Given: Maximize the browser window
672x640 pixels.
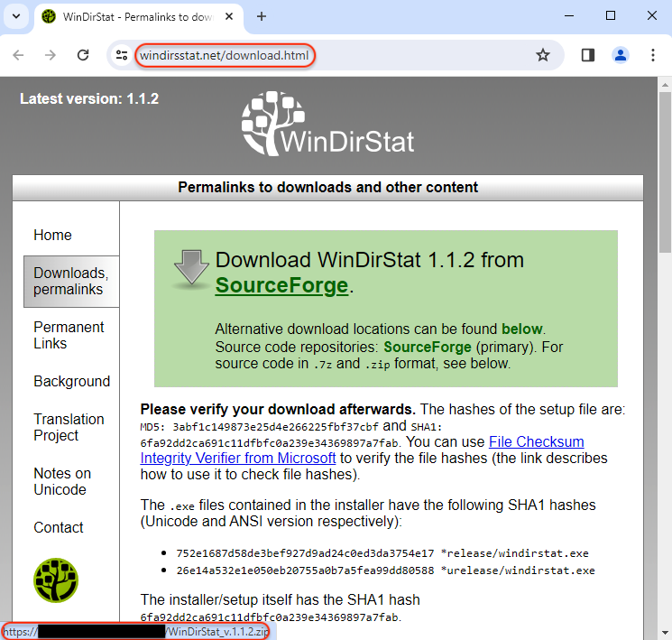Looking at the screenshot, I should tap(611, 16).
